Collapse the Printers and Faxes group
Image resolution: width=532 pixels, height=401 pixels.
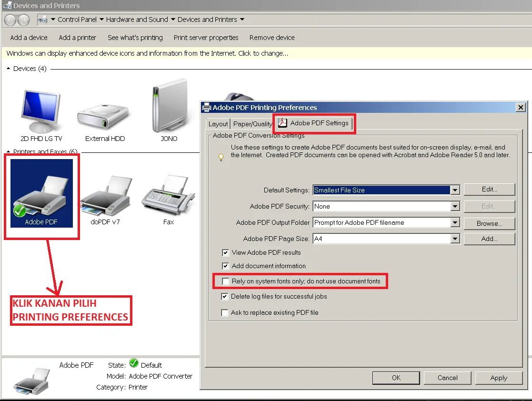point(9,151)
